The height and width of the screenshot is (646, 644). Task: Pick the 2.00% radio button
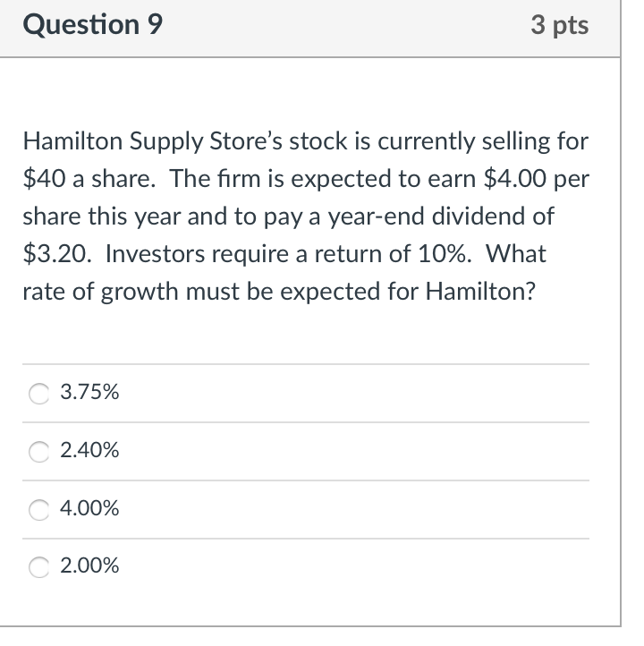click(39, 567)
